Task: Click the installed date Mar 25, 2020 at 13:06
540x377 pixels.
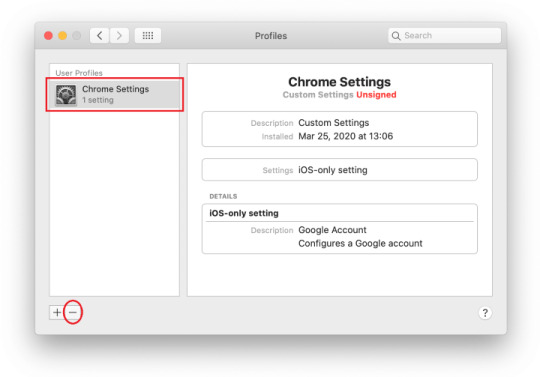Action: (x=345, y=136)
